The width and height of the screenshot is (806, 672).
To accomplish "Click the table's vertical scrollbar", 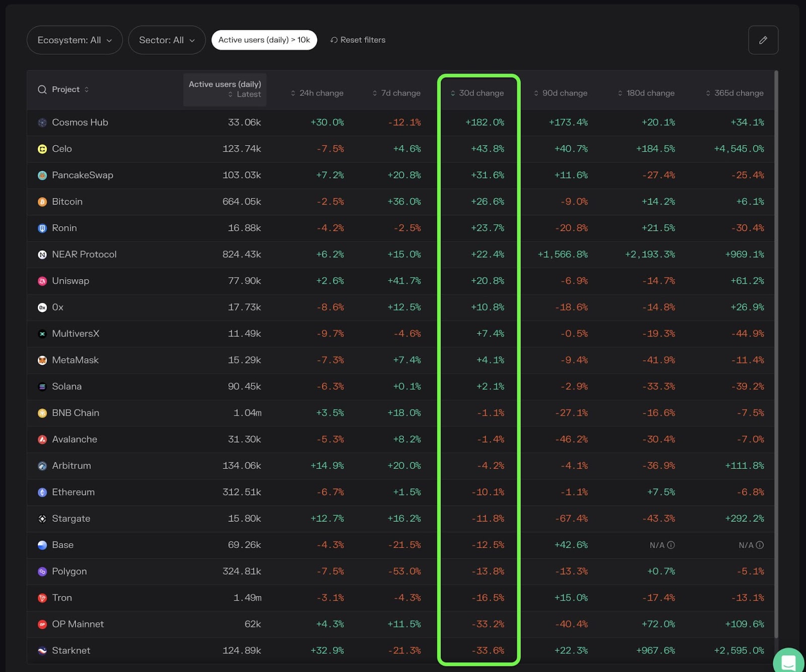I will (x=776, y=353).
